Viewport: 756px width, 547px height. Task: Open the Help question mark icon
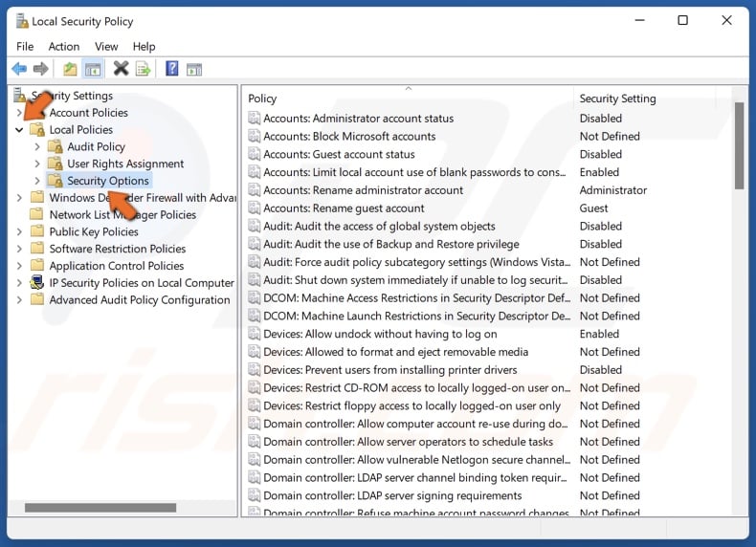[x=171, y=69]
